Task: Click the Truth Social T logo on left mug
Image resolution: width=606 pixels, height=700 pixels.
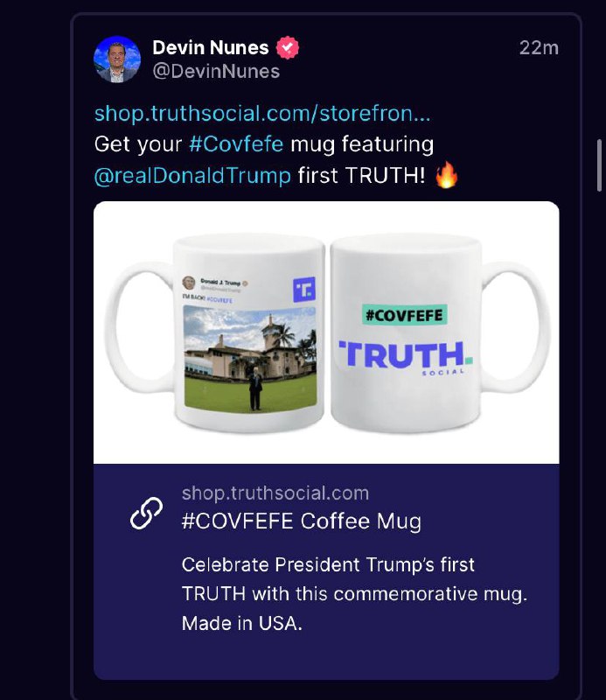Action: click(304, 290)
